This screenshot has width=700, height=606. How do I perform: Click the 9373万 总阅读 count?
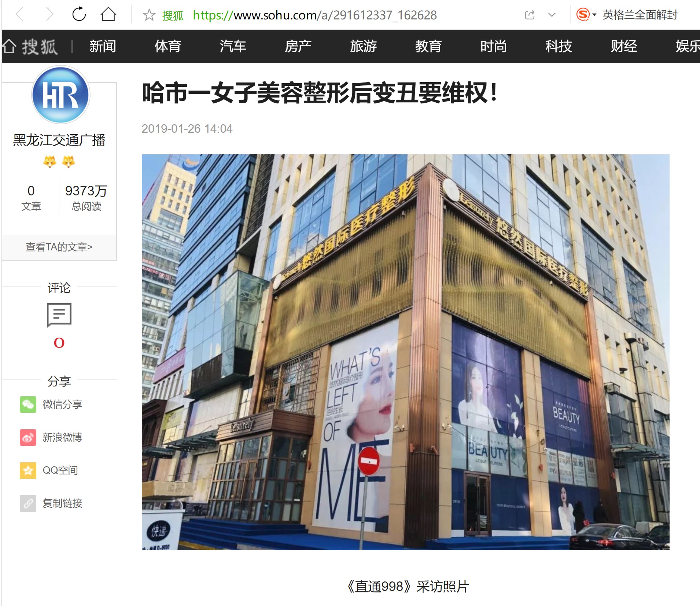(86, 198)
